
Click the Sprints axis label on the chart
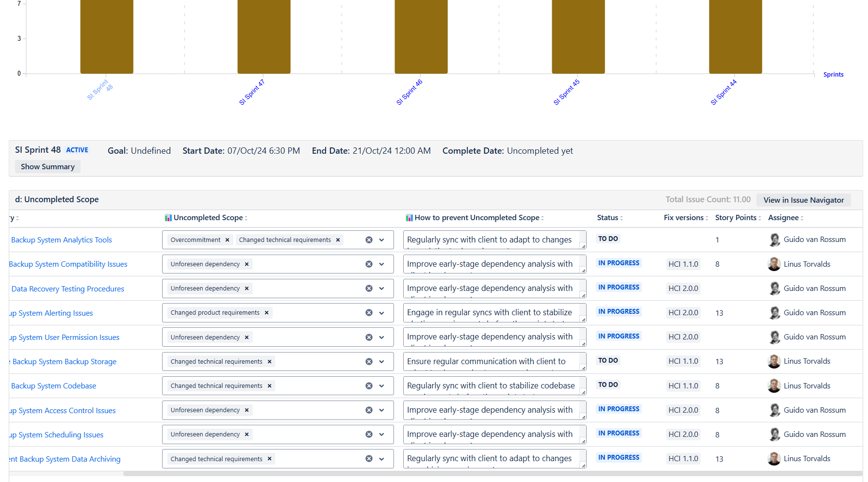point(833,74)
